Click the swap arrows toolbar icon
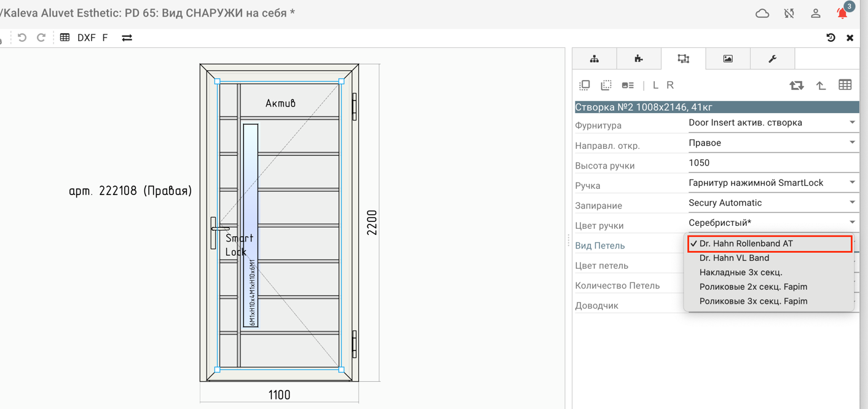This screenshot has width=868, height=409. pyautogui.click(x=127, y=38)
